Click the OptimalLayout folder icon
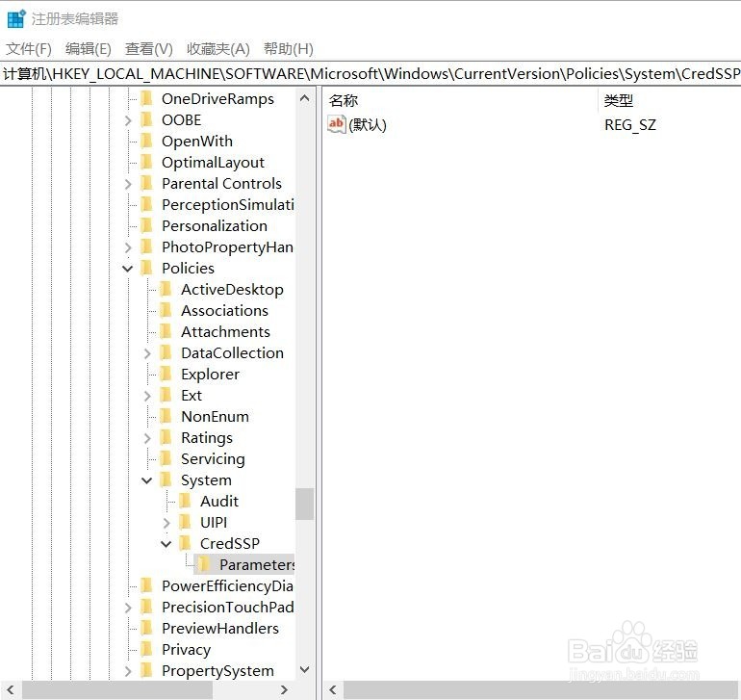Screen dimensions: 741x700 point(147,162)
